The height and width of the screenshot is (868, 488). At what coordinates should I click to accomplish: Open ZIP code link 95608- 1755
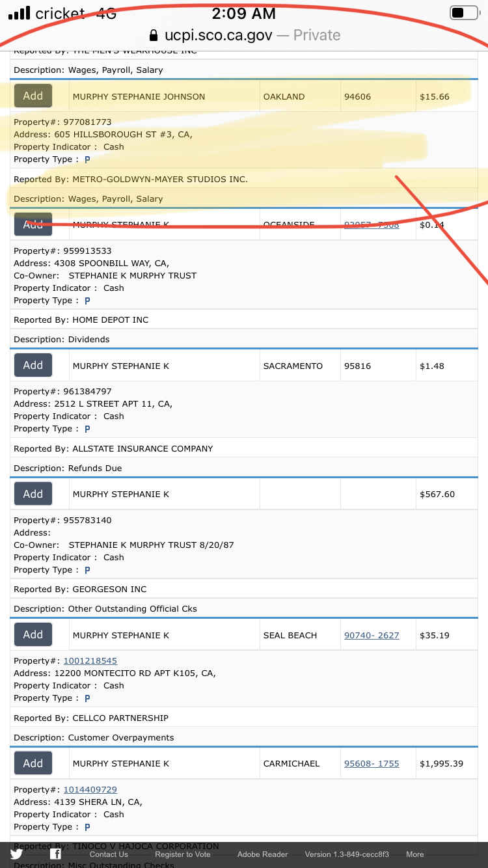372,764
